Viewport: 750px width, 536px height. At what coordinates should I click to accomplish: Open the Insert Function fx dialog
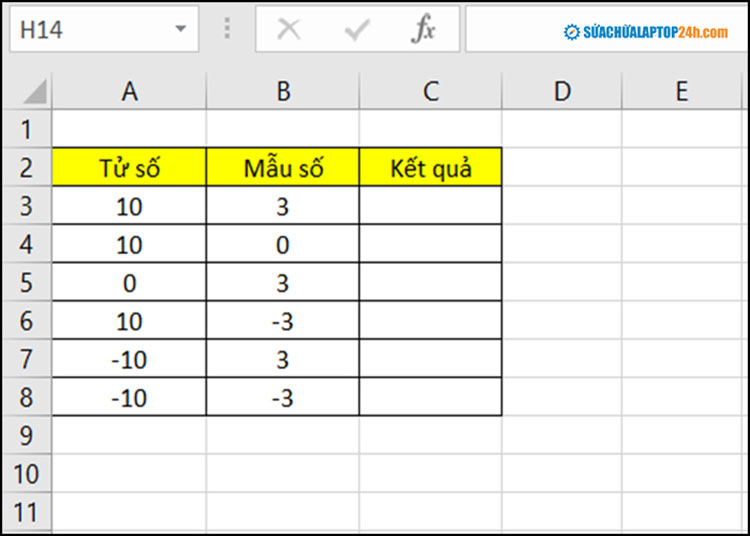tap(424, 30)
